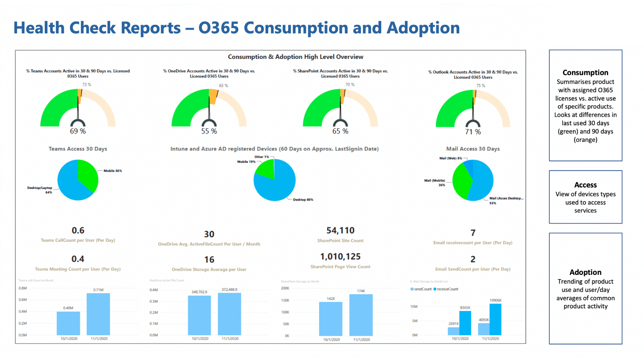The width and height of the screenshot is (644, 362).
Task: Click the 142K SharePoint storage bar
Action: point(331,319)
